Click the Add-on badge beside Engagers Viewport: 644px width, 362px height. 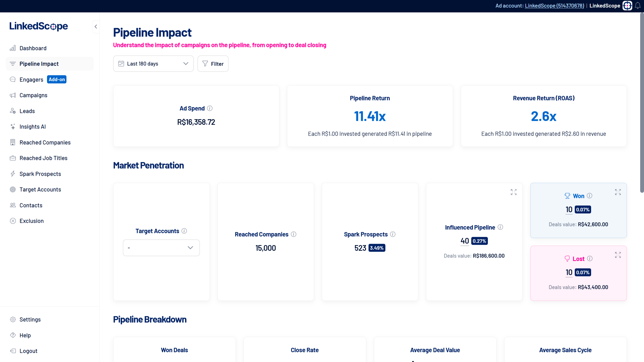tap(57, 79)
